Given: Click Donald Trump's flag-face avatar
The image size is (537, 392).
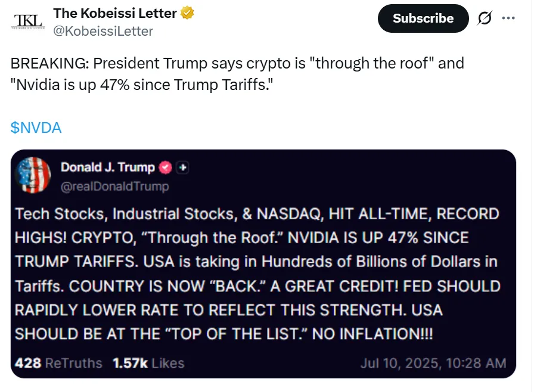Looking at the screenshot, I should [x=33, y=175].
